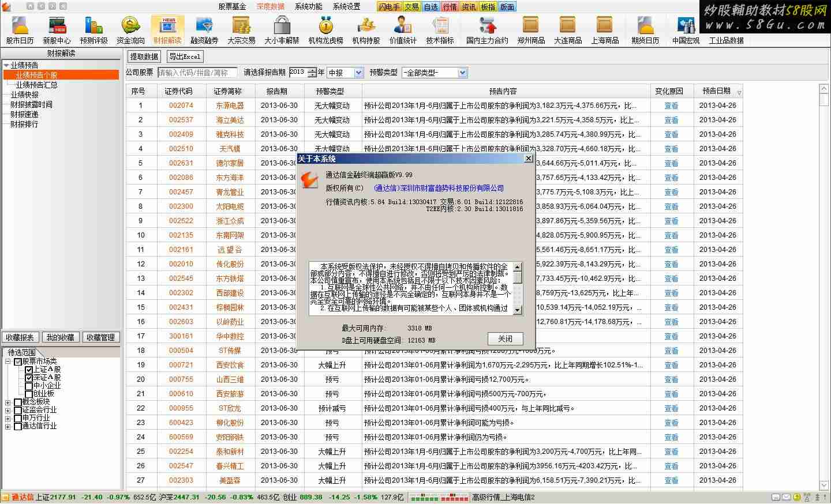Collapse the 股票市场类 tree node
Screen dimensions: 831x504
point(8,362)
